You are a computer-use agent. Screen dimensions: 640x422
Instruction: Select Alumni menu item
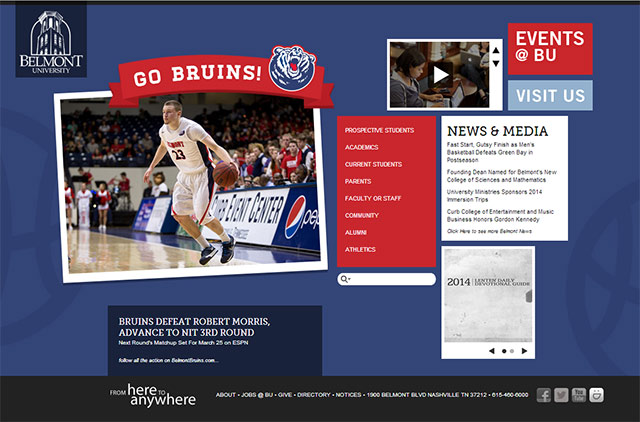pyautogui.click(x=356, y=233)
